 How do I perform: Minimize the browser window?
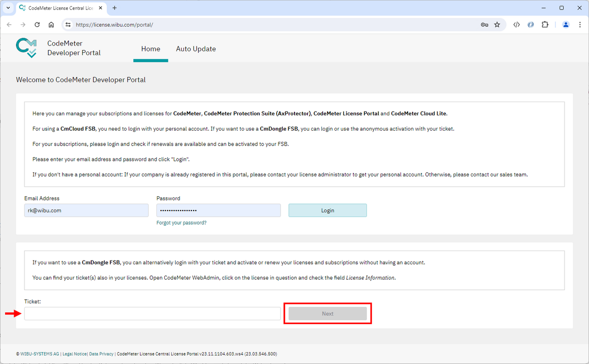(543, 8)
